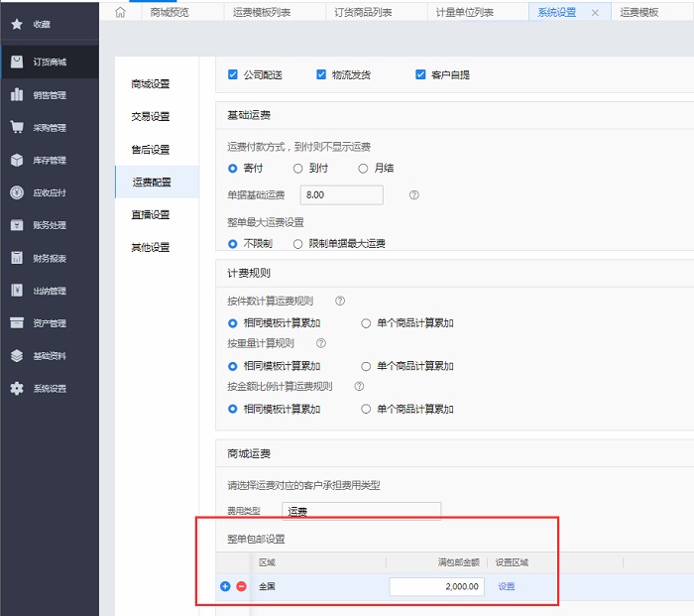Screen dimensions: 694x616
Task: Toggle the 物流发货 checkbox
Action: pos(321,74)
